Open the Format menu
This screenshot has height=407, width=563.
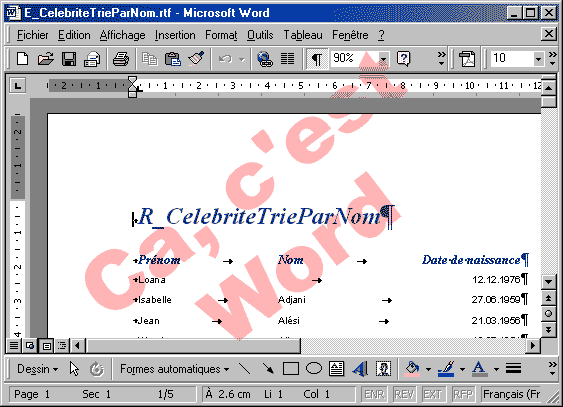click(x=221, y=35)
